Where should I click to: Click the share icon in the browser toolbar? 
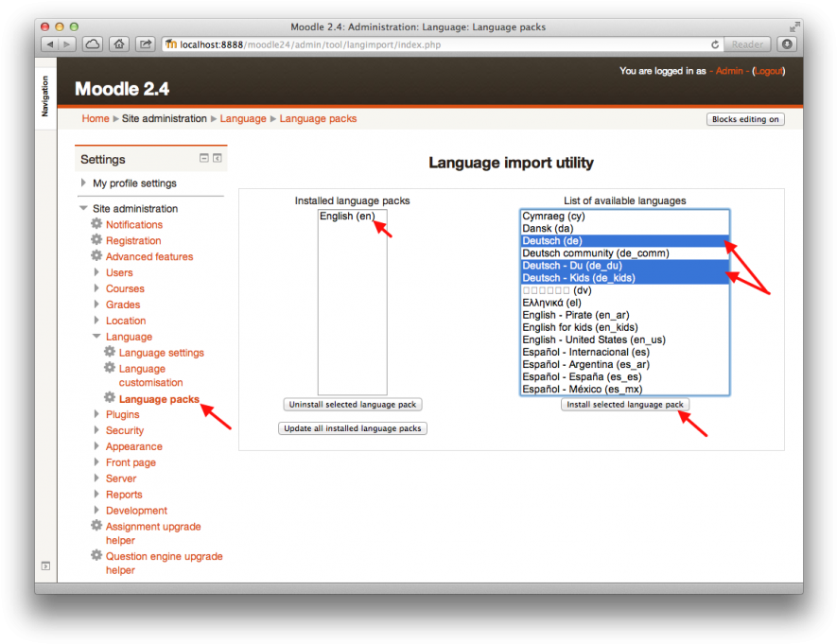coord(145,44)
